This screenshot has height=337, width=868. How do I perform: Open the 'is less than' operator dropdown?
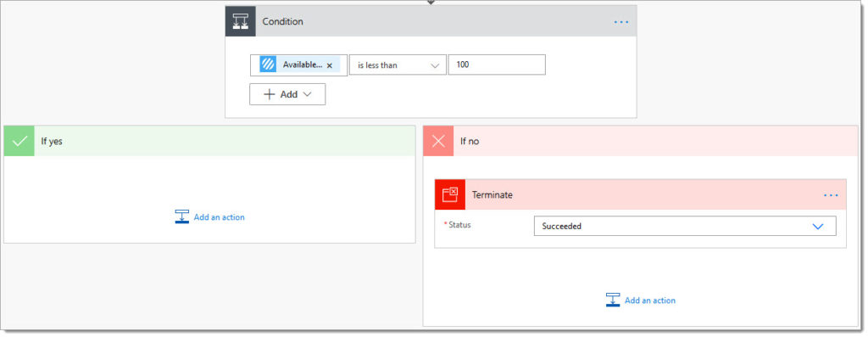[x=398, y=65]
